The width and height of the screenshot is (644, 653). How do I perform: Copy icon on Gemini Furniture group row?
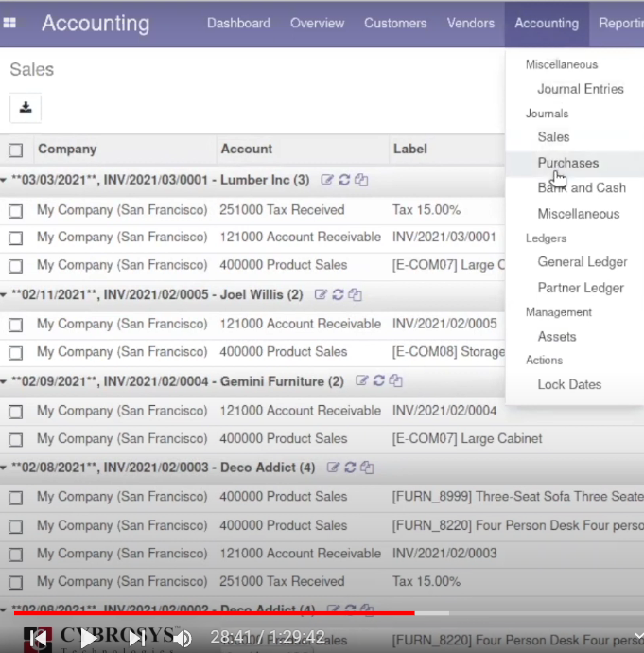[395, 380]
